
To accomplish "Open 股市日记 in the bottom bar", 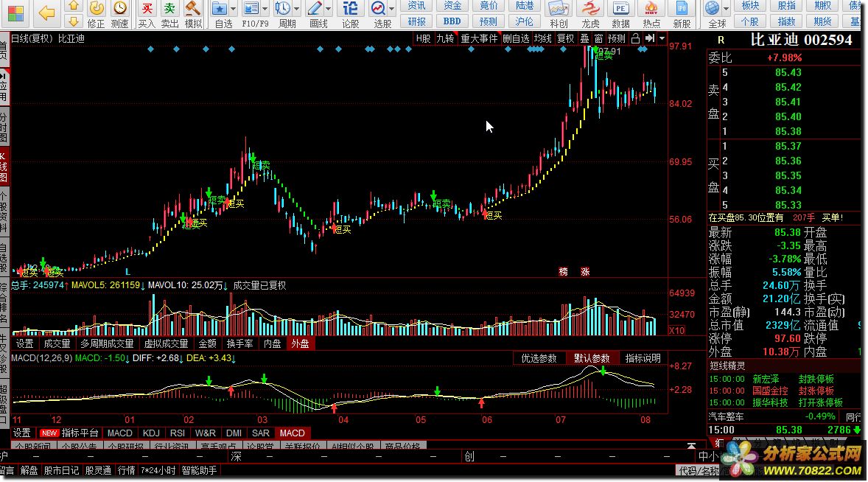I will (x=61, y=470).
